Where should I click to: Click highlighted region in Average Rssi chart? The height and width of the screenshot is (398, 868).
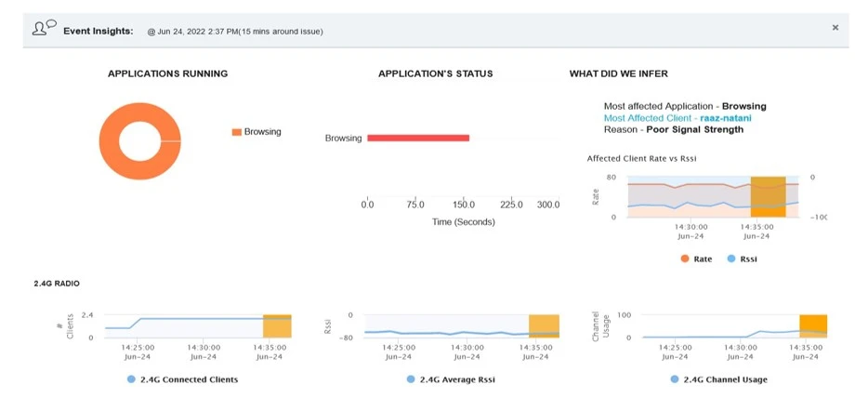coord(544,326)
